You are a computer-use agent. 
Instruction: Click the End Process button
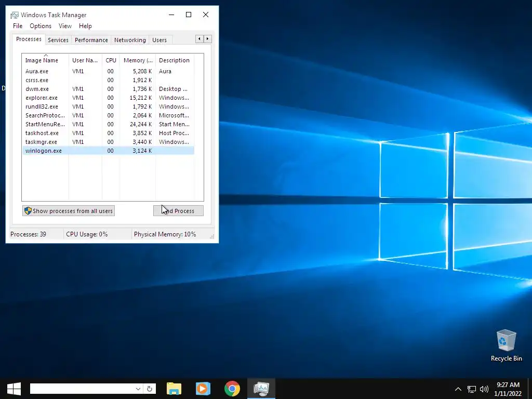click(179, 211)
